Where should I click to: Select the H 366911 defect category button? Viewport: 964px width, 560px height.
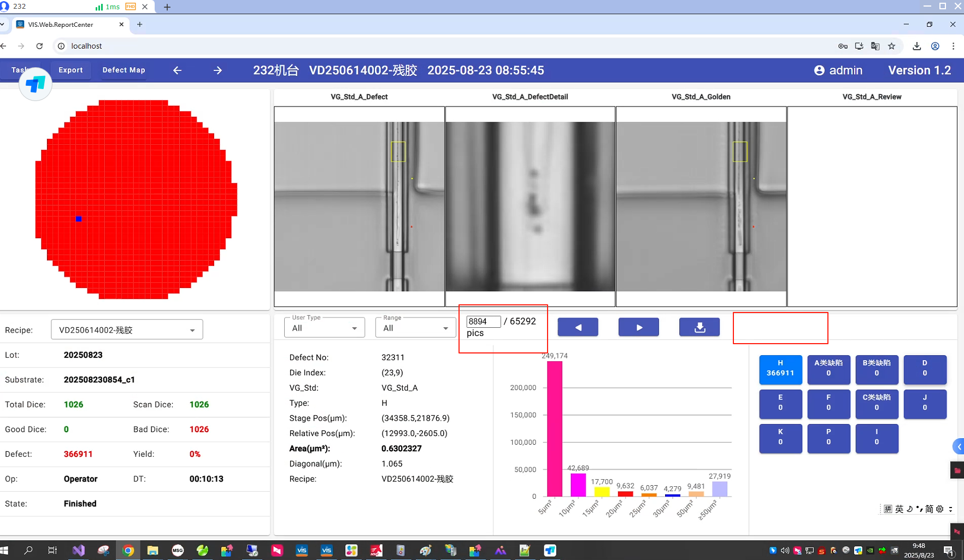780,368
